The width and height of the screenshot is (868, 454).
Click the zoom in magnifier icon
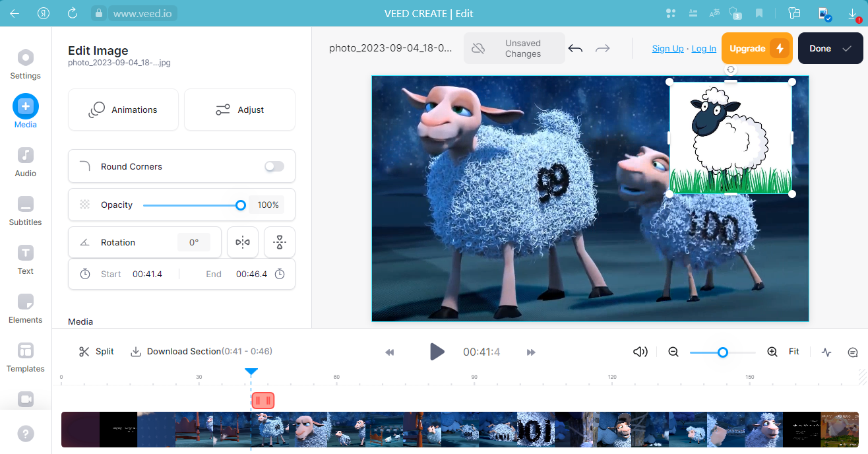click(x=772, y=352)
